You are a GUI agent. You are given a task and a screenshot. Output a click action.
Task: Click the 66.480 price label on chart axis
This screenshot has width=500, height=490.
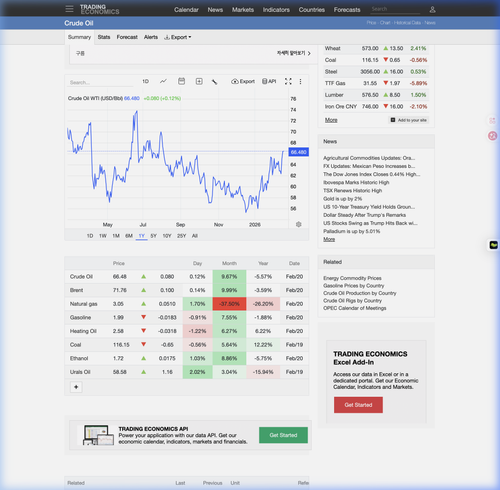tap(299, 152)
